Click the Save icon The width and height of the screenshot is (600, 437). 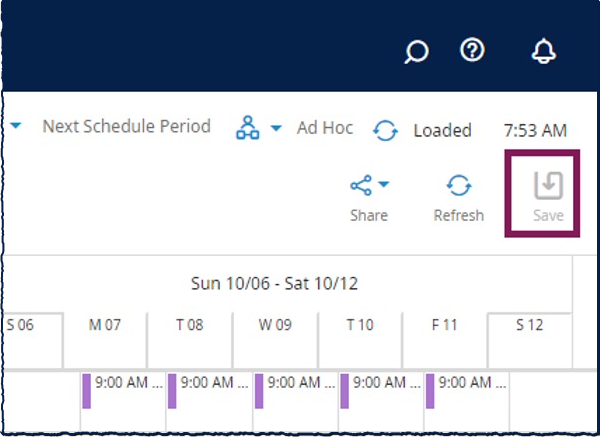pyautogui.click(x=547, y=186)
